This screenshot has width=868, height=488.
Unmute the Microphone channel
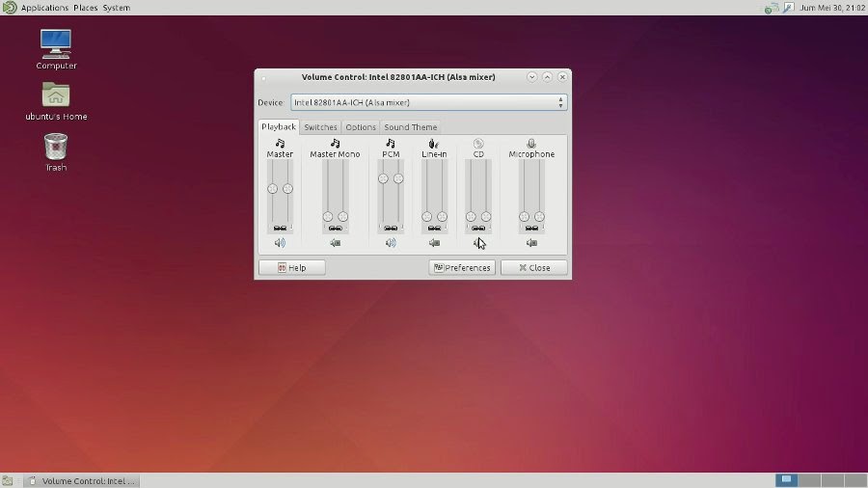[x=531, y=243]
